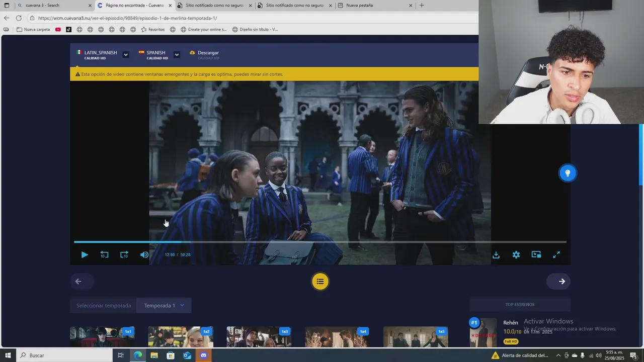Image resolution: width=644 pixels, height=362 pixels.
Task: Open the Temporada 1 season dropdown
Action: coord(164,306)
